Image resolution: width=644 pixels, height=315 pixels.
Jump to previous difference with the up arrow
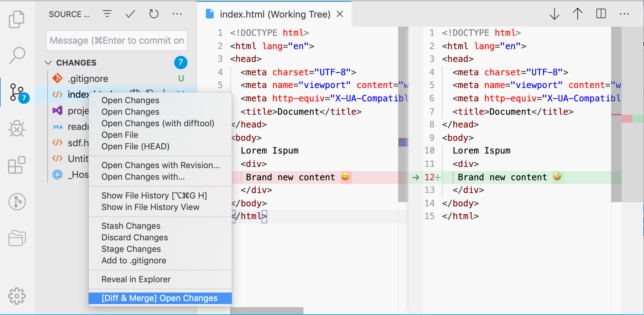coord(577,14)
